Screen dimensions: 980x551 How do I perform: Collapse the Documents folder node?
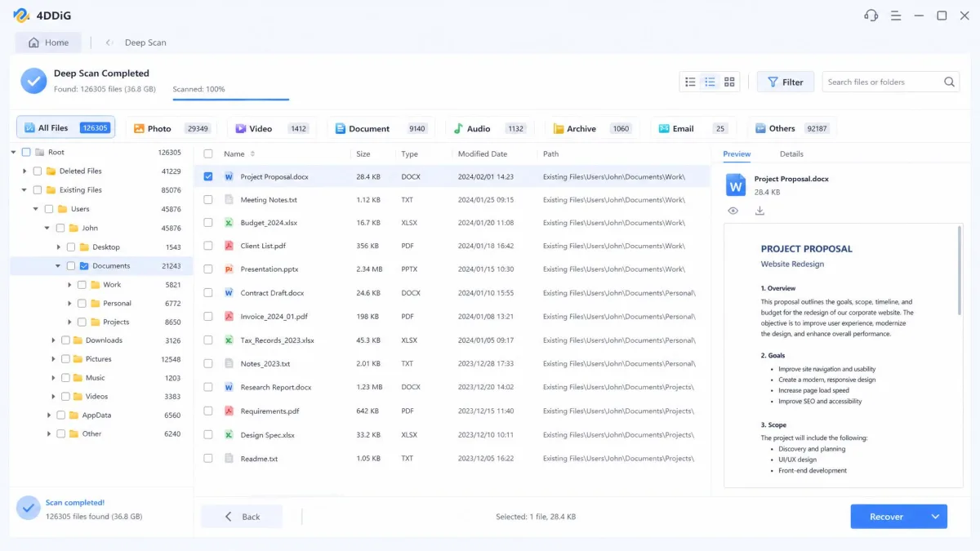pos(58,265)
